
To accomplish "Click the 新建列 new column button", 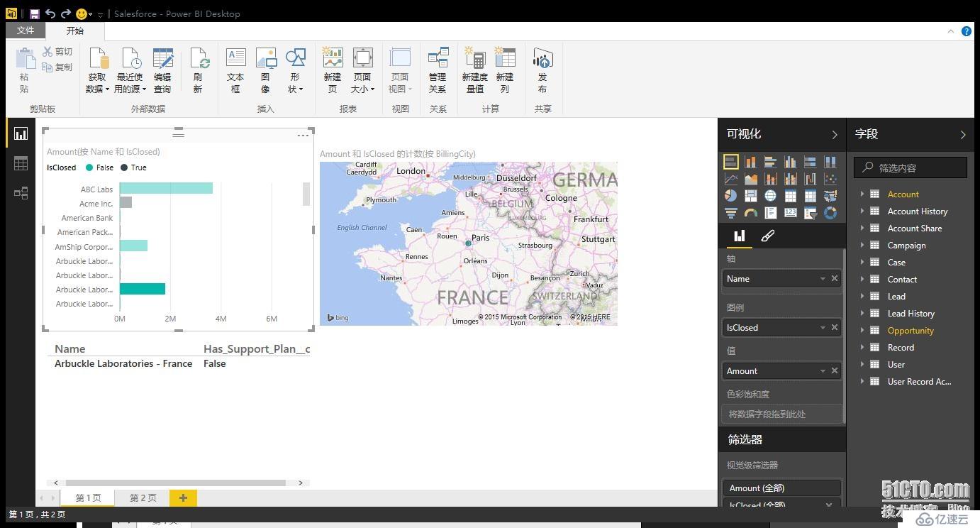I will coord(505,70).
